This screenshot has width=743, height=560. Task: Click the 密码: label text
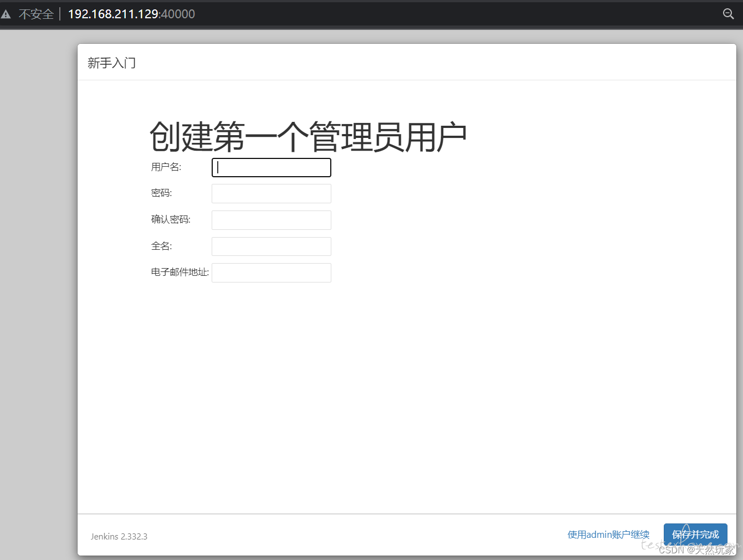coord(162,193)
